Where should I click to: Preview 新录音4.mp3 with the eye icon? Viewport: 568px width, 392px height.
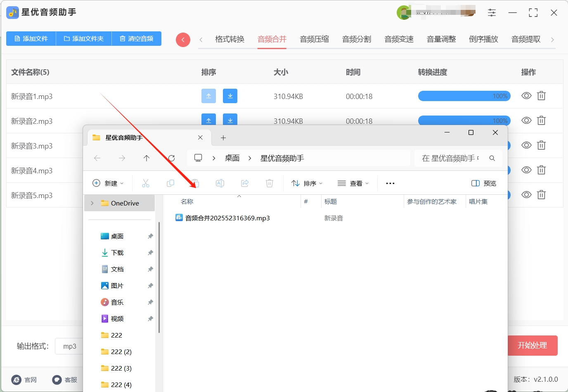[526, 170]
